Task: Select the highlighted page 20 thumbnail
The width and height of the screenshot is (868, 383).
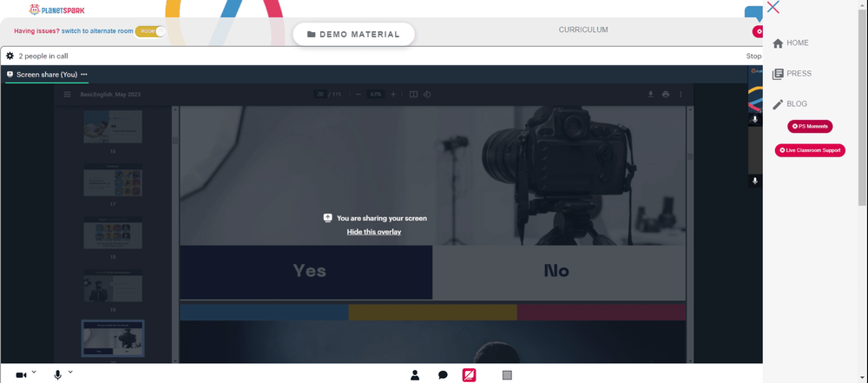Action: point(113,338)
